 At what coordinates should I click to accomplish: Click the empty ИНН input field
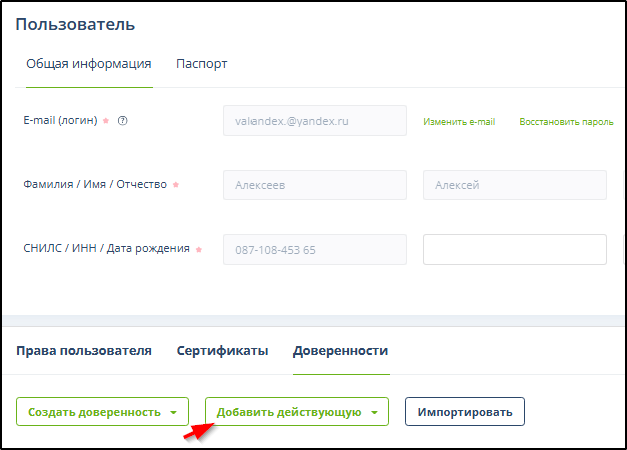click(514, 249)
